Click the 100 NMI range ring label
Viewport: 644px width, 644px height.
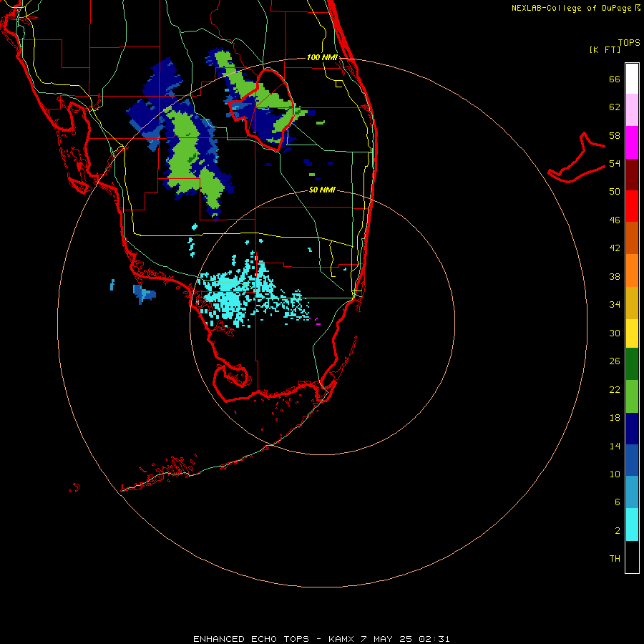[323, 57]
